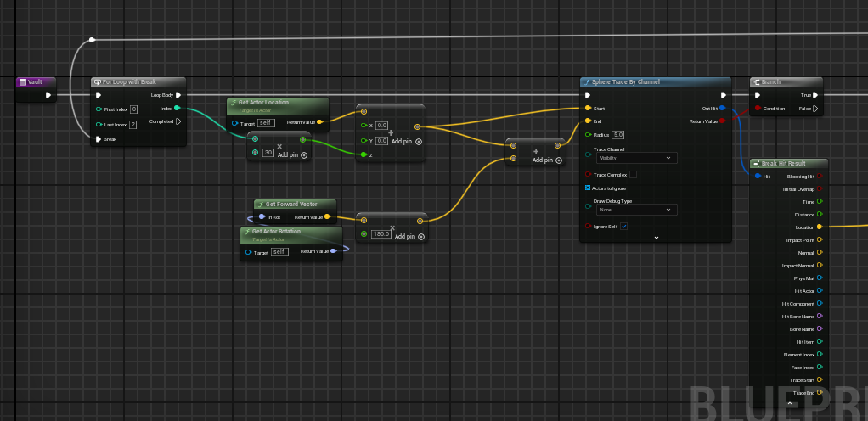Expand Sphere Trace By Channel advanced options
Screen dimensions: 868x421
(656, 238)
